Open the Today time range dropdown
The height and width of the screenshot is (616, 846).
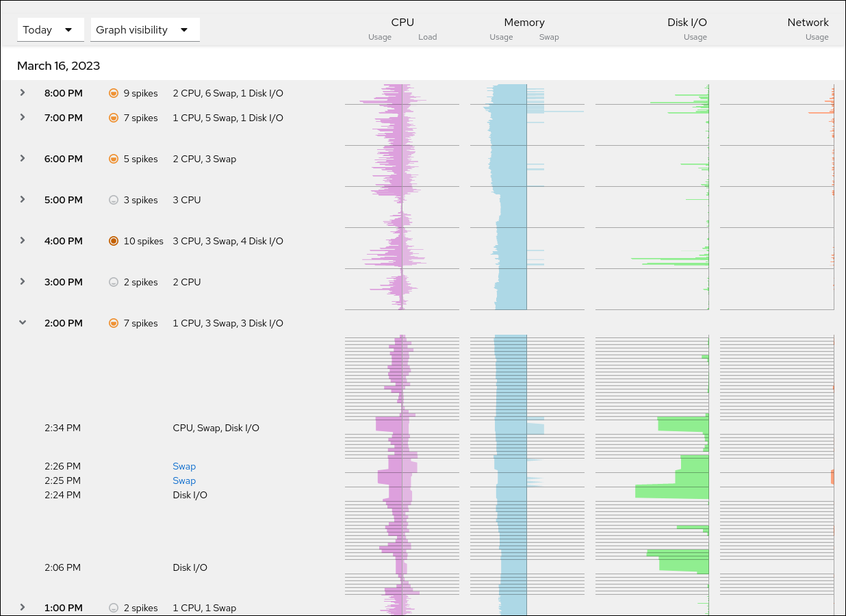point(50,30)
